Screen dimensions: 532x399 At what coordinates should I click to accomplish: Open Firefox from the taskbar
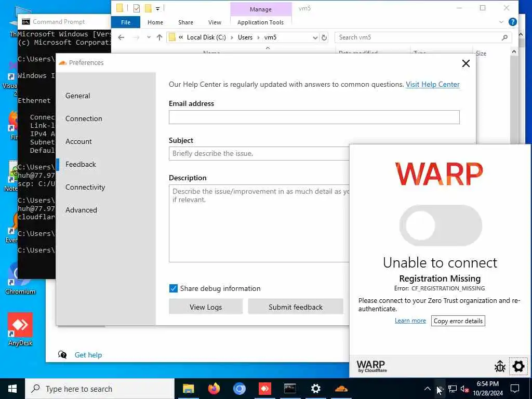tap(214, 389)
